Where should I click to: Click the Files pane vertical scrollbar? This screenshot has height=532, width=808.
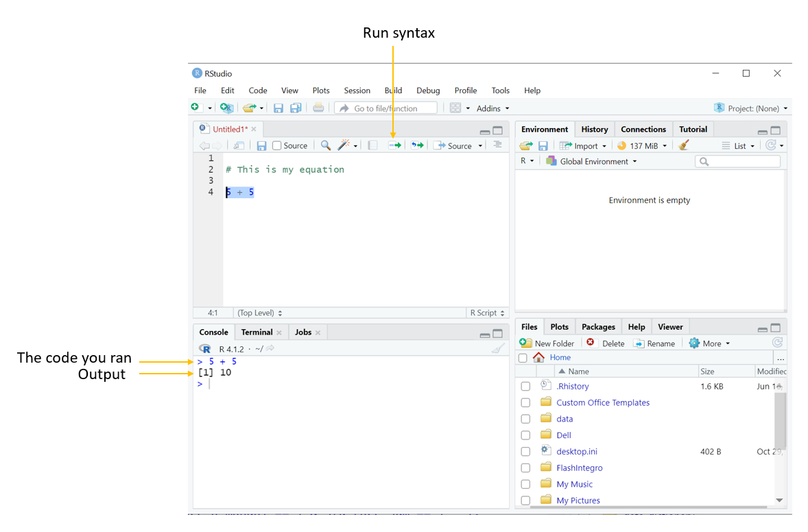(x=780, y=420)
